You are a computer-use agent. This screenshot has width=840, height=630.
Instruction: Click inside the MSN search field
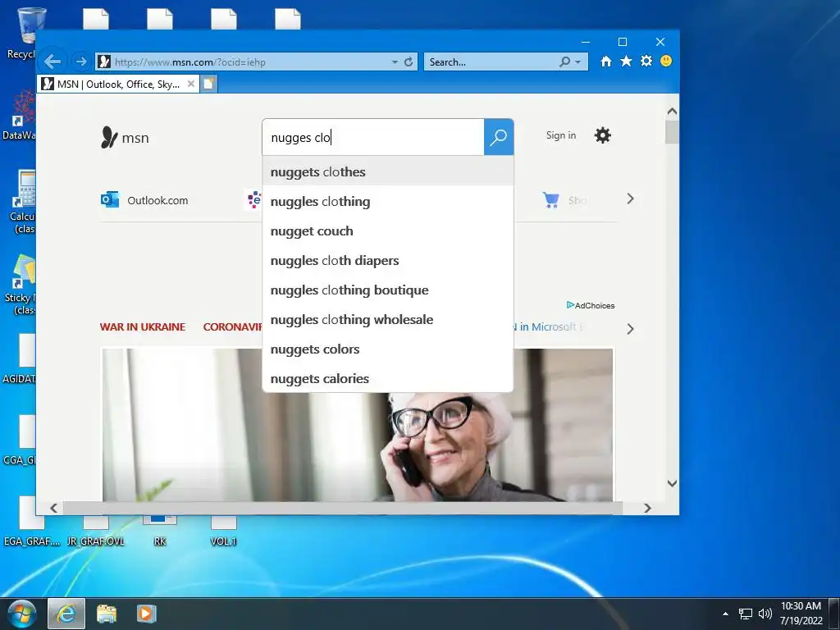tap(373, 137)
